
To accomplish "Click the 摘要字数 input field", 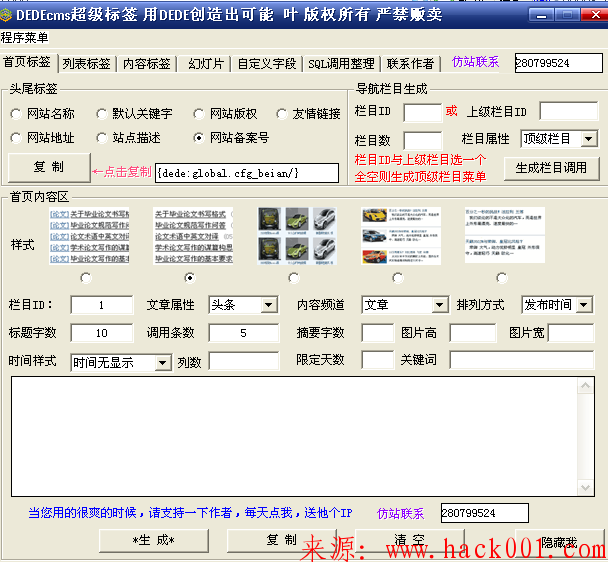I will tap(377, 333).
